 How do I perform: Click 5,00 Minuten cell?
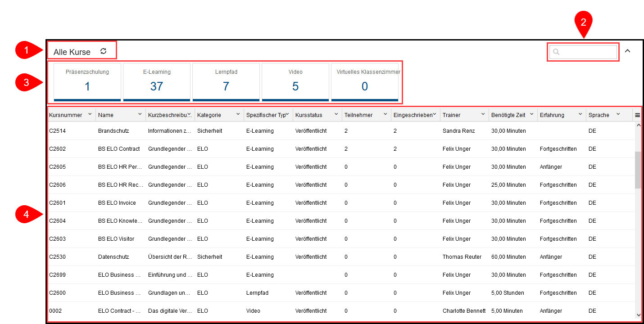[x=507, y=311]
